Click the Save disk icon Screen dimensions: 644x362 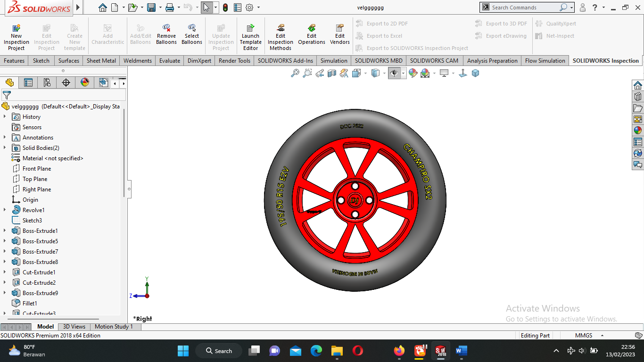pyautogui.click(x=151, y=8)
